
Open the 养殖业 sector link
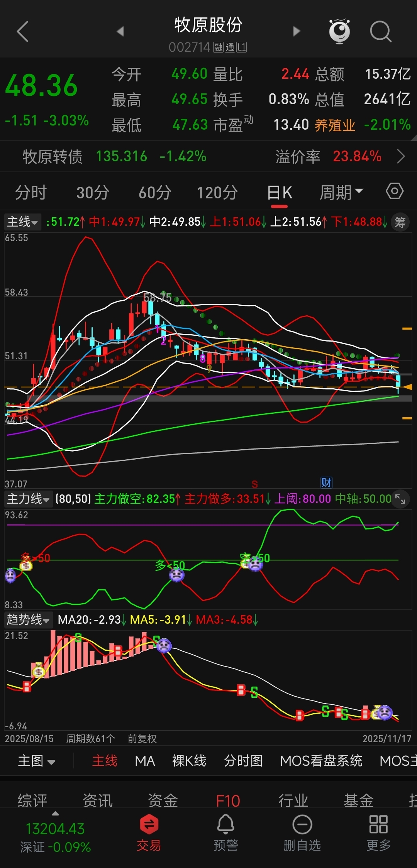pyautogui.click(x=335, y=125)
